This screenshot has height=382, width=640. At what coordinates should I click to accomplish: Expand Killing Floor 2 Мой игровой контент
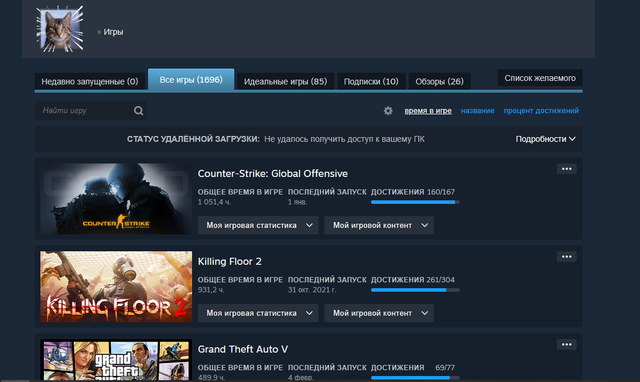(x=379, y=313)
